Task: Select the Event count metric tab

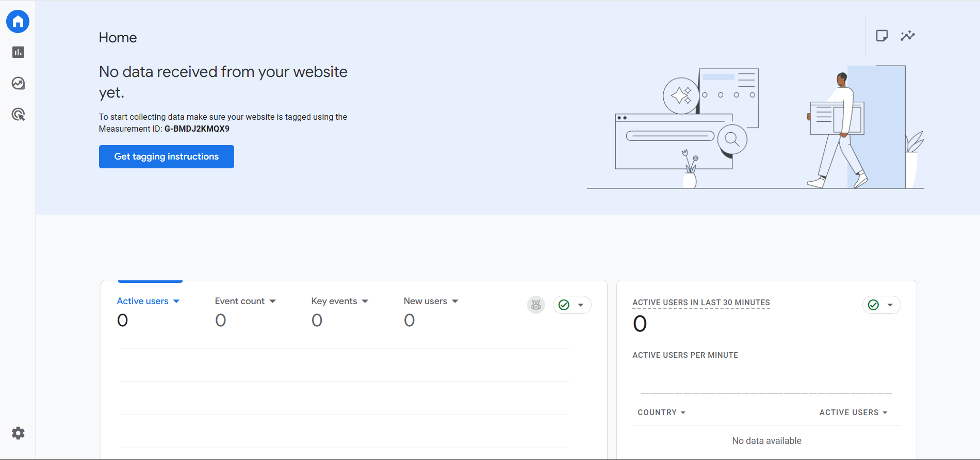Action: [240, 301]
